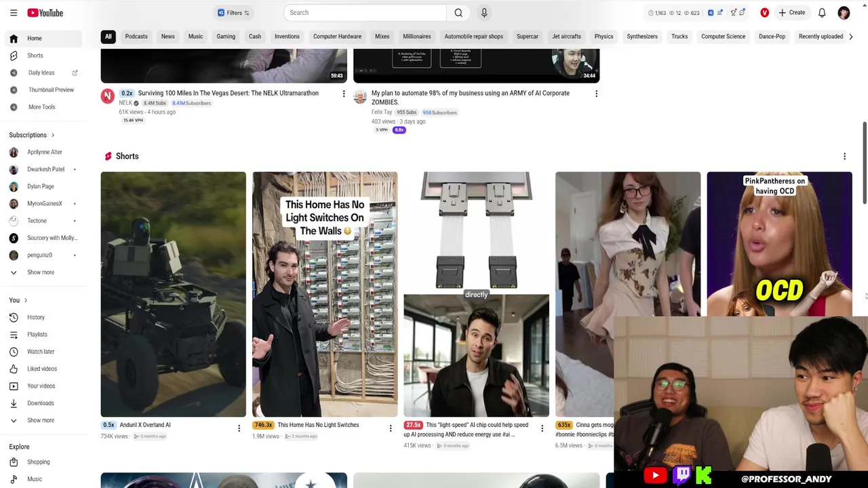Open Daily Ideas tool
Screen dimensions: 868x488
[x=43, y=73]
